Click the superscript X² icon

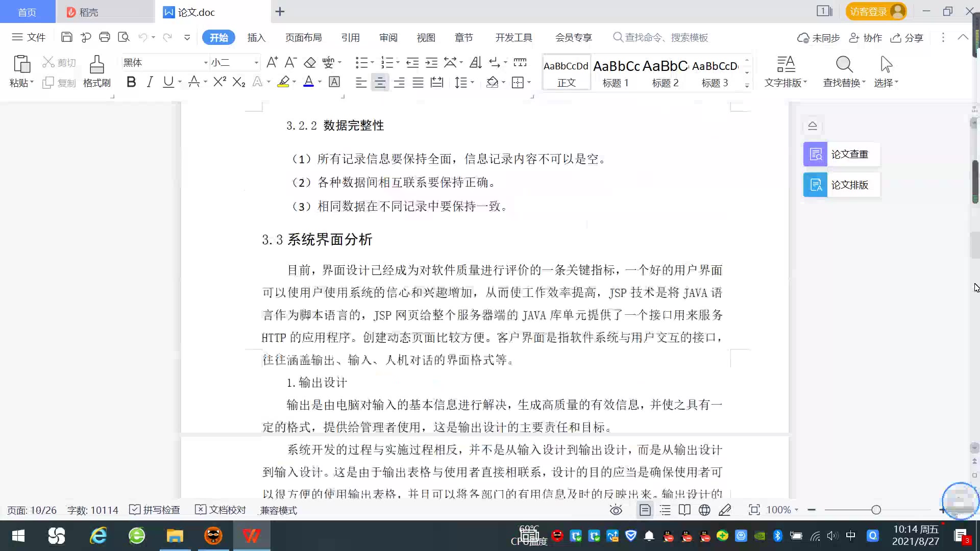[219, 82]
